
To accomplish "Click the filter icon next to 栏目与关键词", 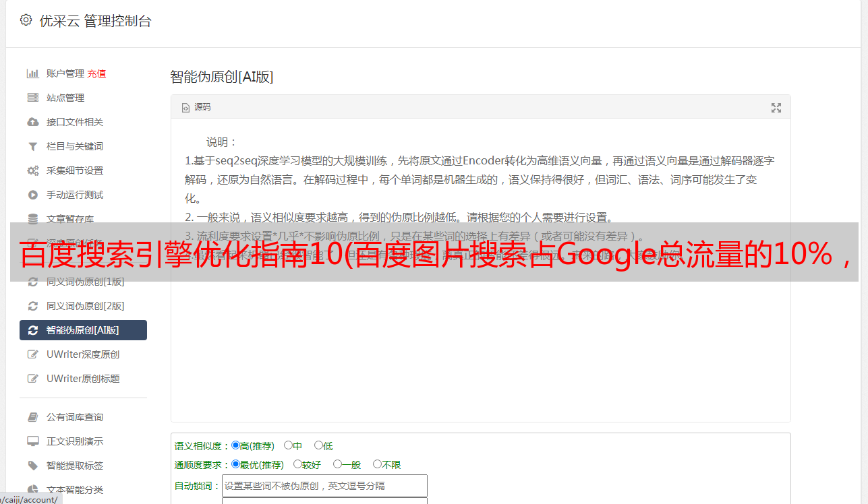I will tap(32, 146).
